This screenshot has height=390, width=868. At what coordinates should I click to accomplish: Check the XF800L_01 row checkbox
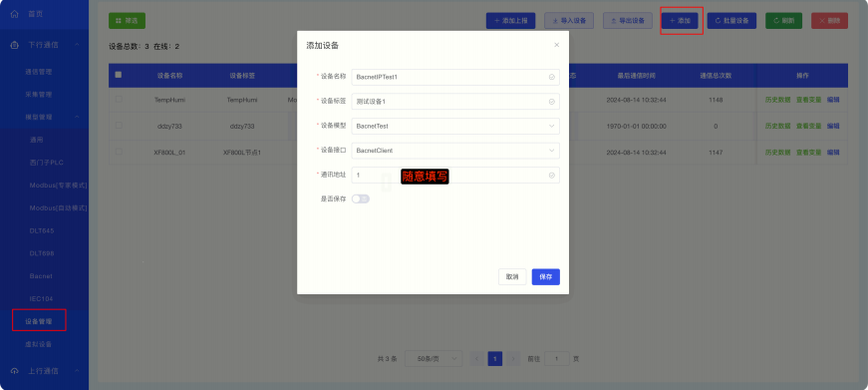[x=119, y=151]
